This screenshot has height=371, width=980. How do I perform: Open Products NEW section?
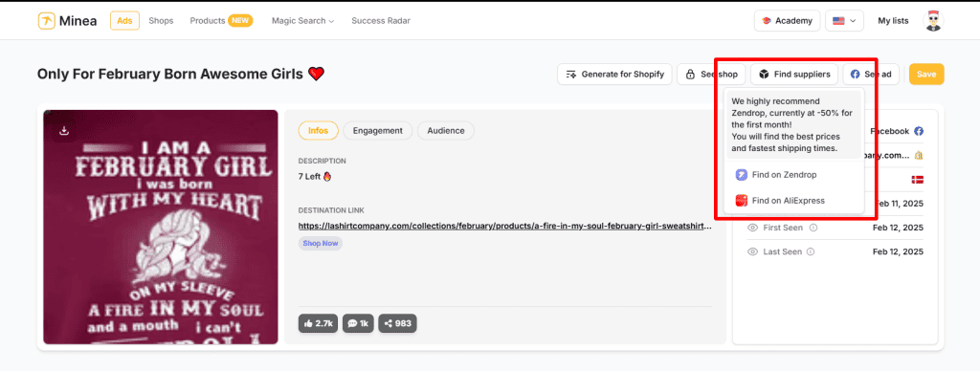(221, 21)
